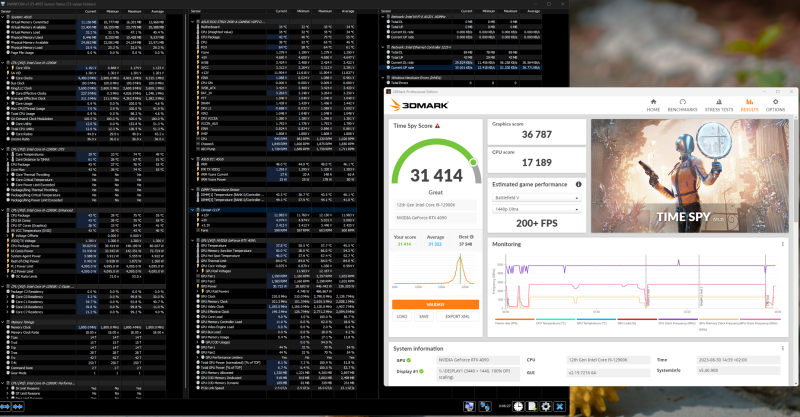Expand the Core Effective Clocks row
The image size is (800, 417).
point(8,93)
